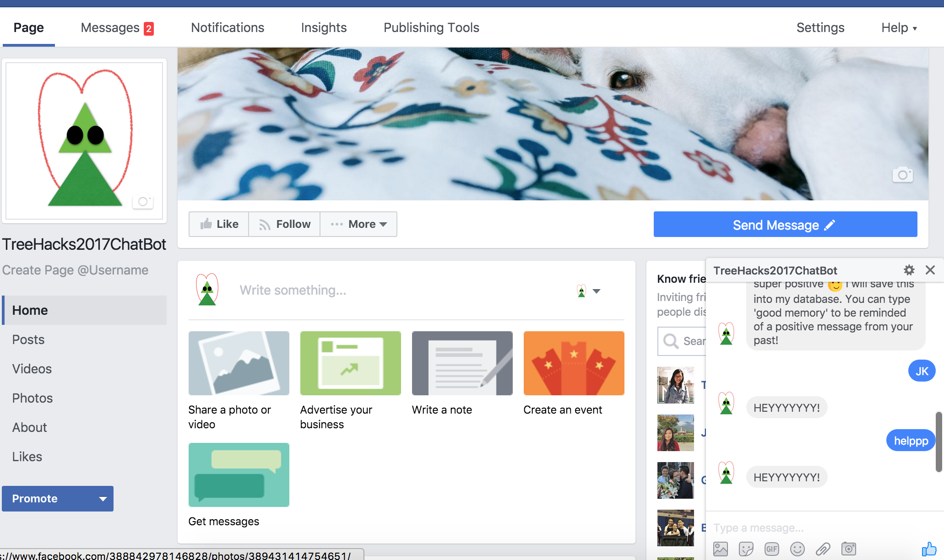Open chat options gear icon
This screenshot has width=944, height=560.
click(909, 270)
